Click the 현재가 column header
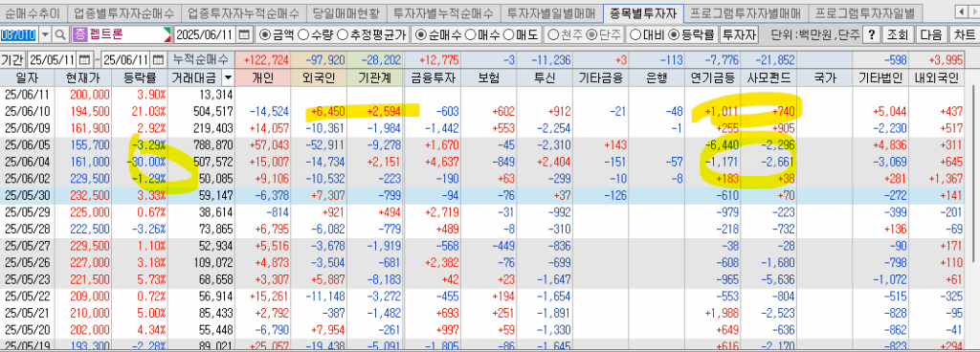Image resolution: width=980 pixels, height=352 pixels. (x=83, y=78)
